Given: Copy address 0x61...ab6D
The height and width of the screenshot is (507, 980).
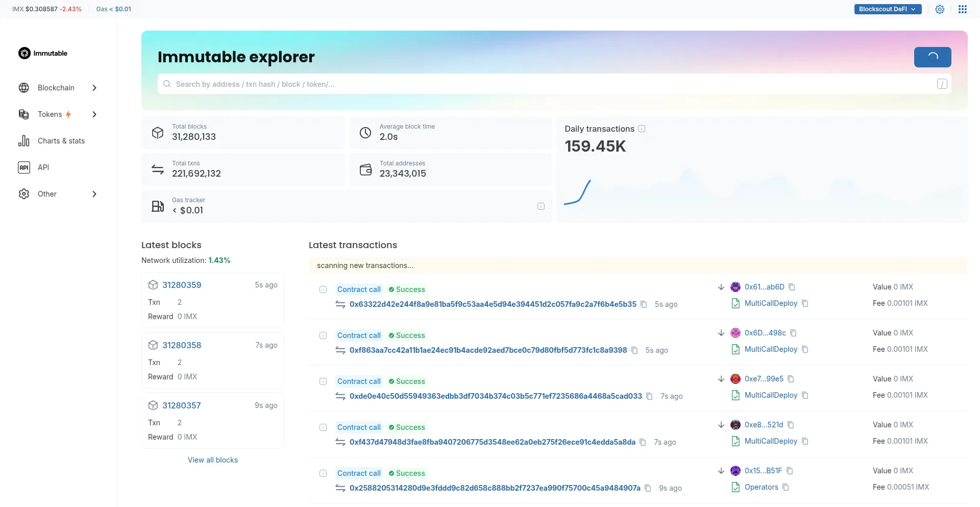Looking at the screenshot, I should coord(792,287).
